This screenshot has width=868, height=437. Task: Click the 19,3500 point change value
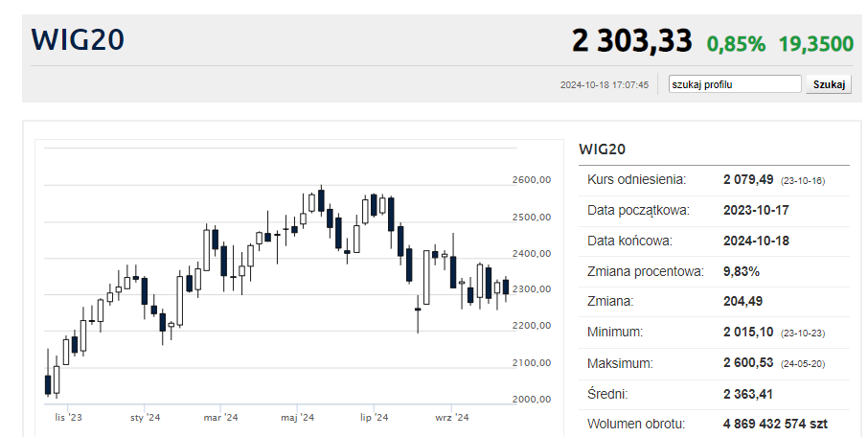pos(815,43)
